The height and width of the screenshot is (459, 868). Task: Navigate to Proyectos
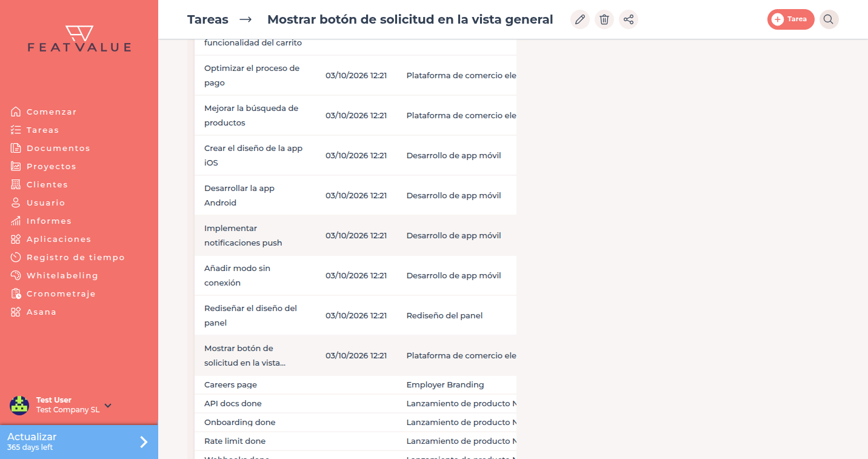[52, 166]
